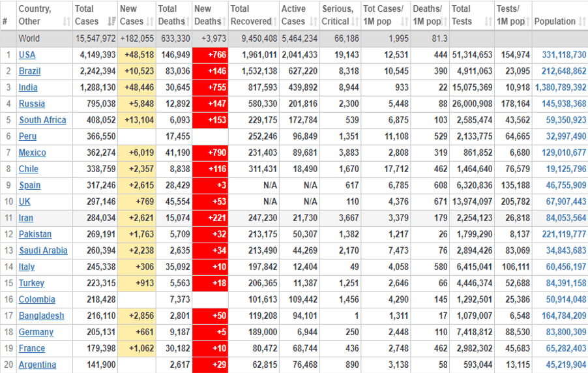Open the Peru country link

pos(28,136)
